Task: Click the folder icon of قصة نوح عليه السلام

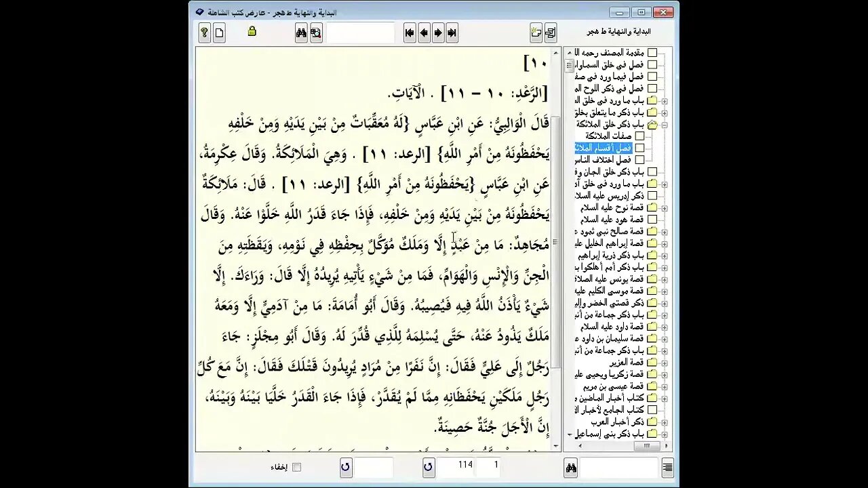Action: click(652, 207)
